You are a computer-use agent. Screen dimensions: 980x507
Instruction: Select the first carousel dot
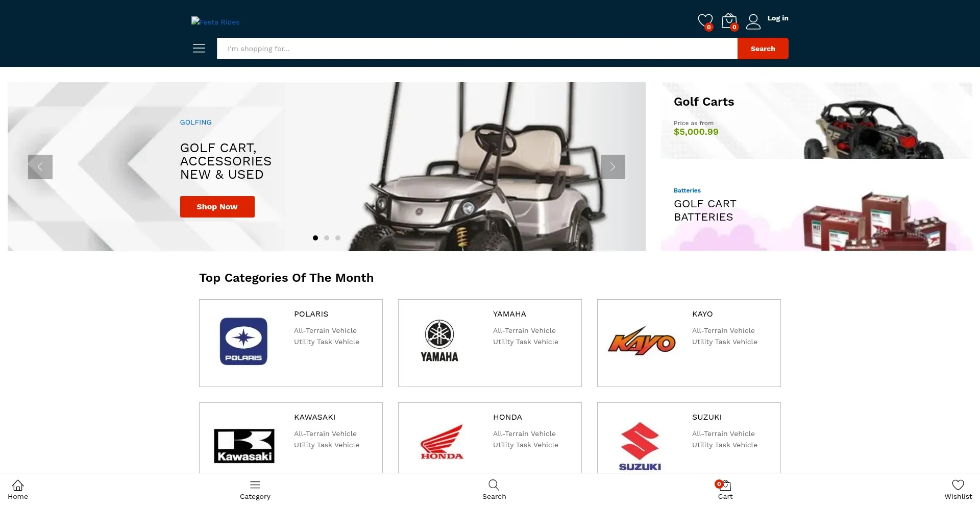pyautogui.click(x=315, y=238)
